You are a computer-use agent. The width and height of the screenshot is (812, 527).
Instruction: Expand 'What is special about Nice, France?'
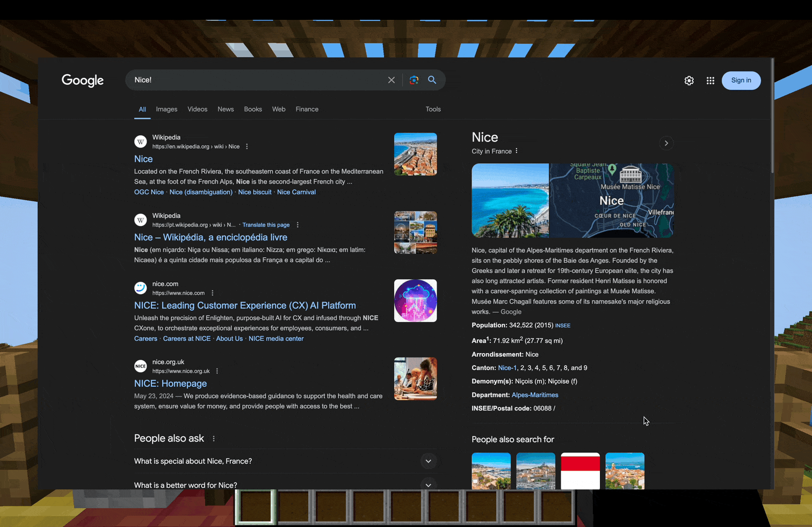click(428, 461)
